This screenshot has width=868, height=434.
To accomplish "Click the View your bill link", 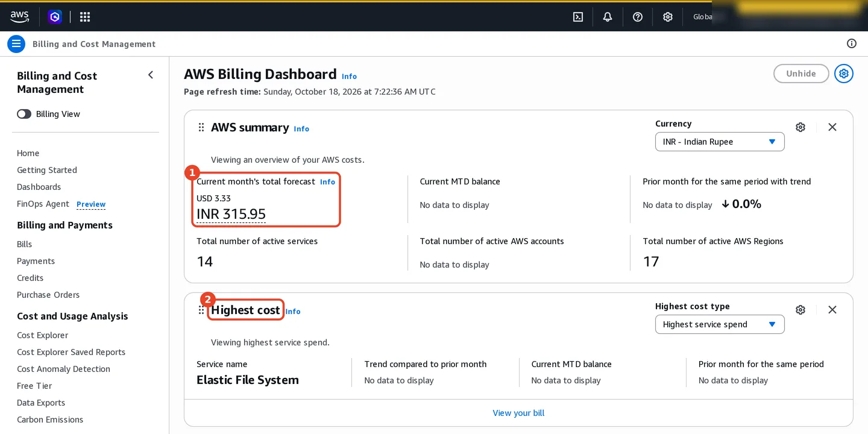I will (518, 413).
